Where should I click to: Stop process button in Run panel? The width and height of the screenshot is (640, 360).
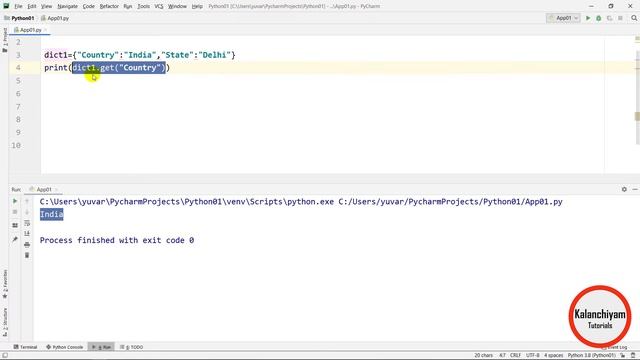(x=15, y=212)
